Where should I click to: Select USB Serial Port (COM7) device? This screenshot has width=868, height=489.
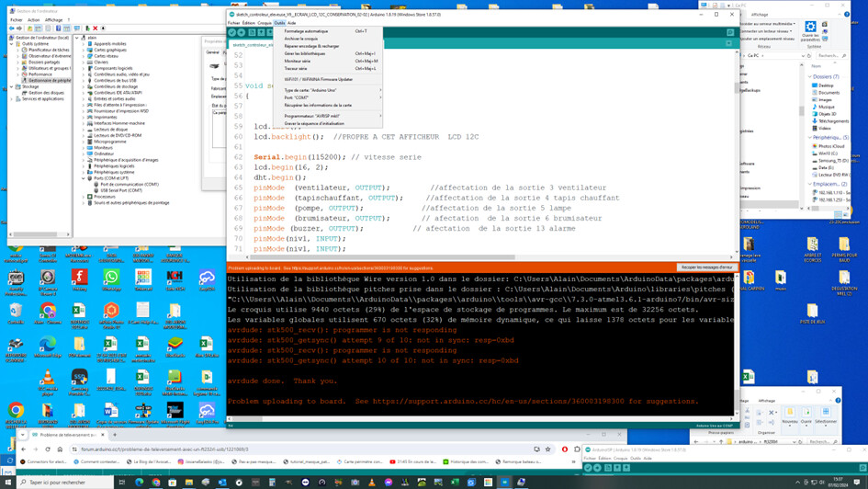[x=121, y=190]
